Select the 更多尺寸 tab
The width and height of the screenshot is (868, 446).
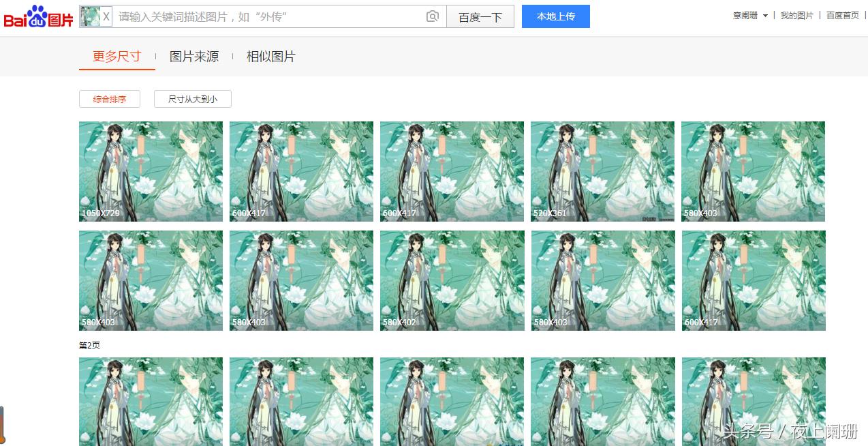pos(117,56)
